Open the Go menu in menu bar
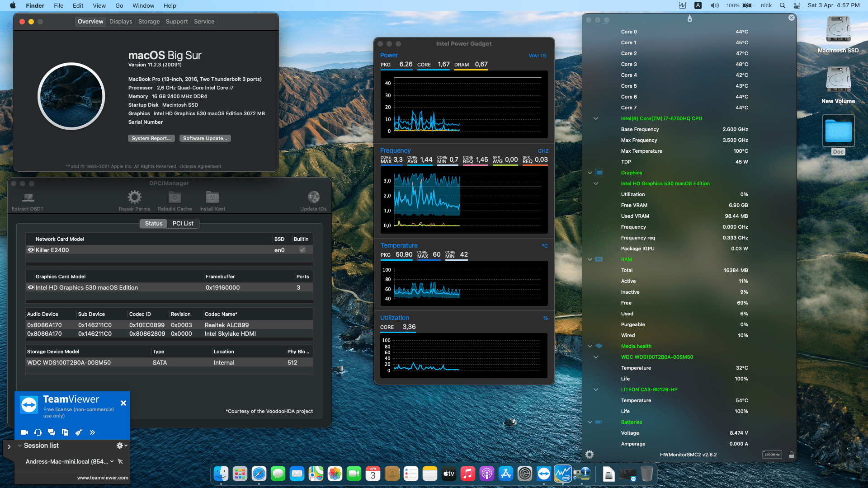The width and height of the screenshot is (868, 488). coord(119,5)
